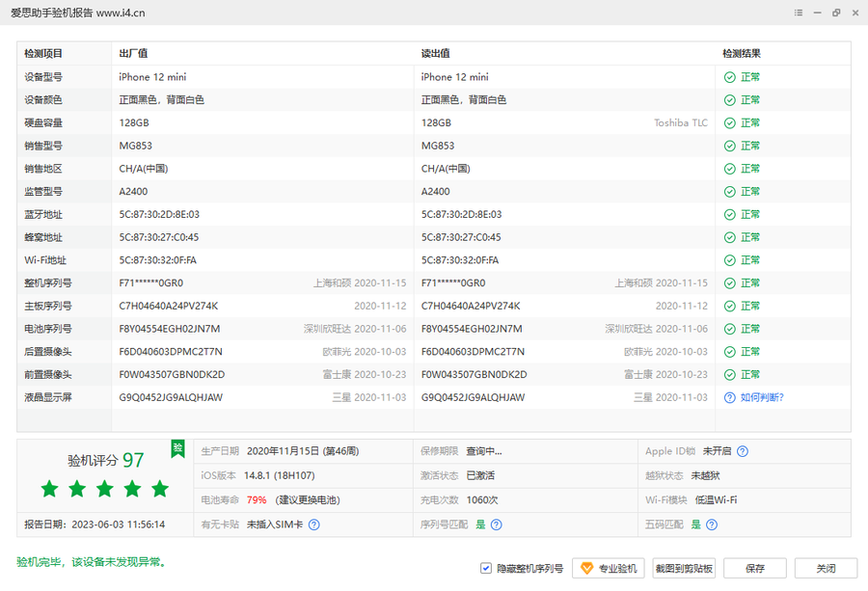Click 出厂值 cell G9Q0452JG9ALQHJAW
This screenshot has width=868, height=591.
[x=171, y=397]
